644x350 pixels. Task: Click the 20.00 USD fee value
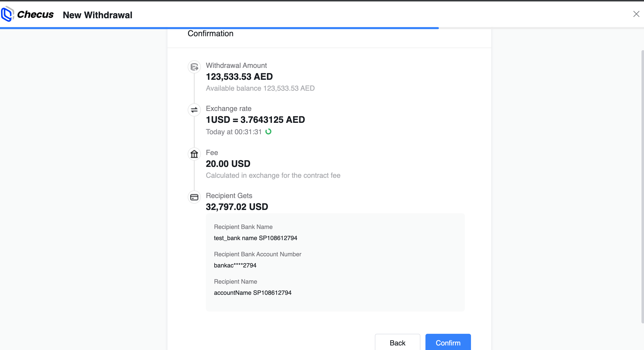(228, 164)
